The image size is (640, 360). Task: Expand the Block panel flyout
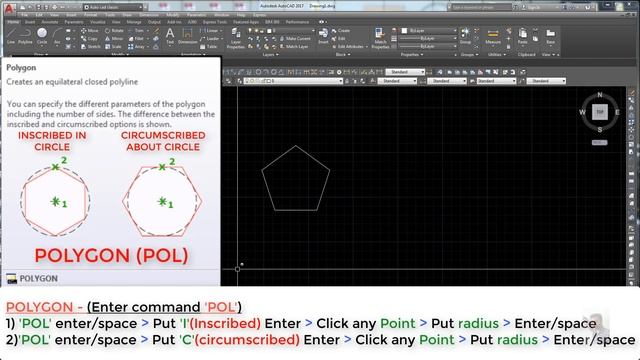[342, 54]
